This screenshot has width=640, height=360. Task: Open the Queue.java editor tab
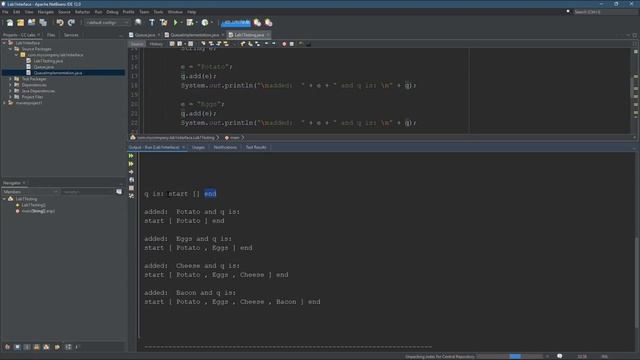point(145,35)
